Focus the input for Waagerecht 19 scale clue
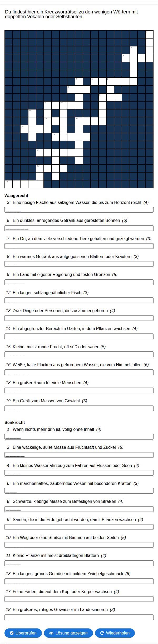158x644 pixels. click(x=79, y=408)
